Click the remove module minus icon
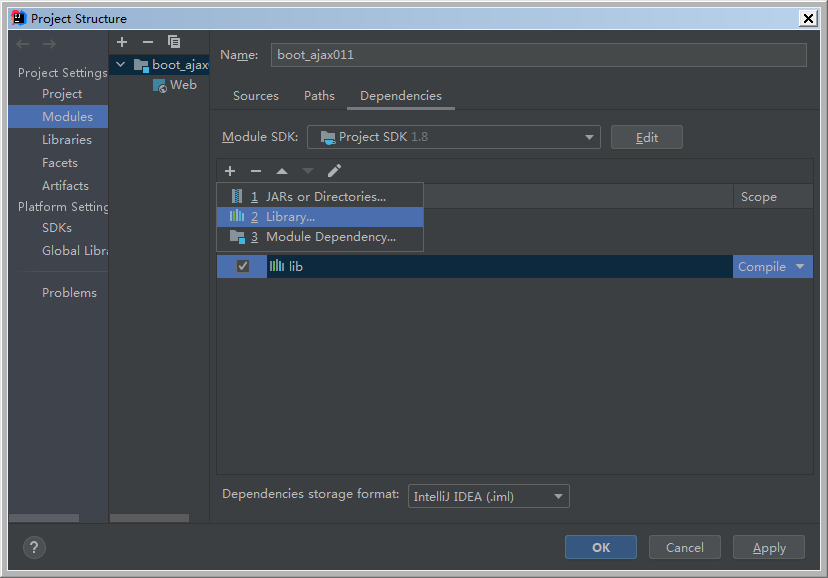The width and height of the screenshot is (828, 578). [x=148, y=42]
